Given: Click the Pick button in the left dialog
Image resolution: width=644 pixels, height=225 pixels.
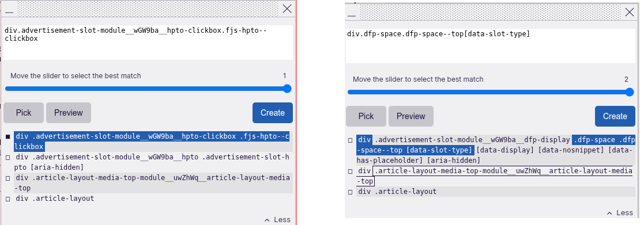Looking at the screenshot, I should [x=24, y=113].
